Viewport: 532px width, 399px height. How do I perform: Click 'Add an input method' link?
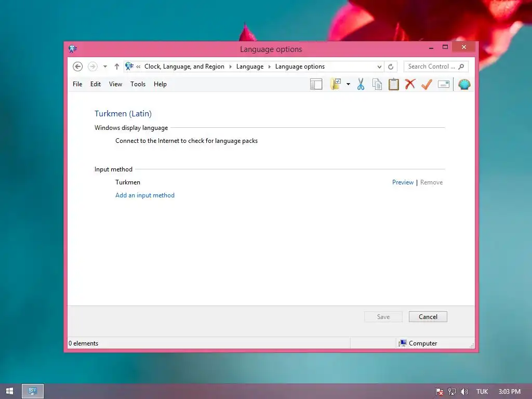pos(145,195)
